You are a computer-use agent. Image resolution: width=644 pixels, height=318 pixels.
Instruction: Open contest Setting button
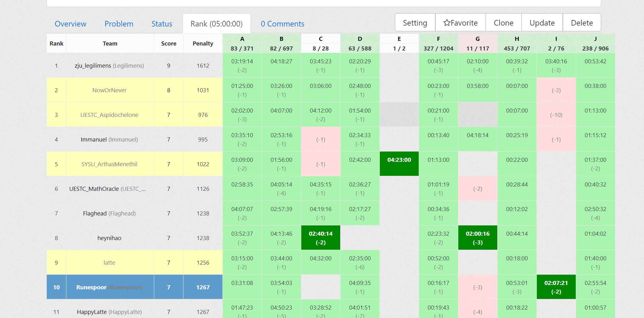(415, 23)
